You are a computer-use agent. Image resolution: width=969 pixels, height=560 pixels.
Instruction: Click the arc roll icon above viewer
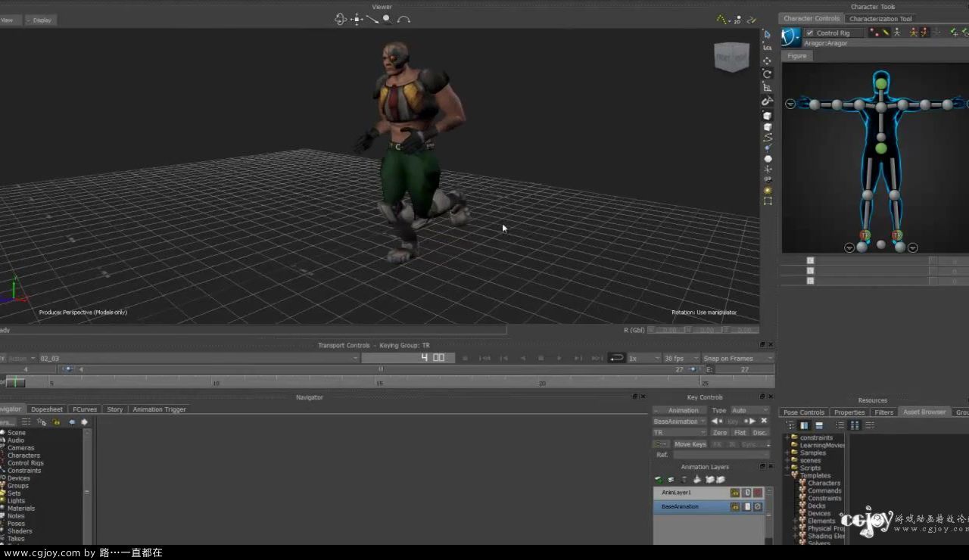point(403,19)
